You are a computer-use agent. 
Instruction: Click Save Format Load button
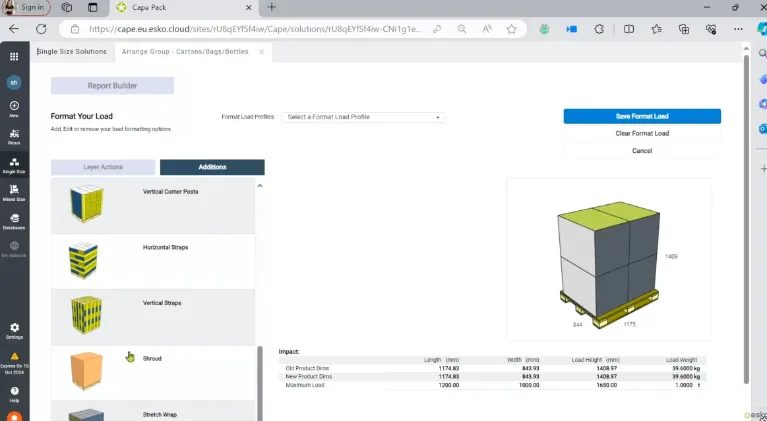pyautogui.click(x=642, y=116)
